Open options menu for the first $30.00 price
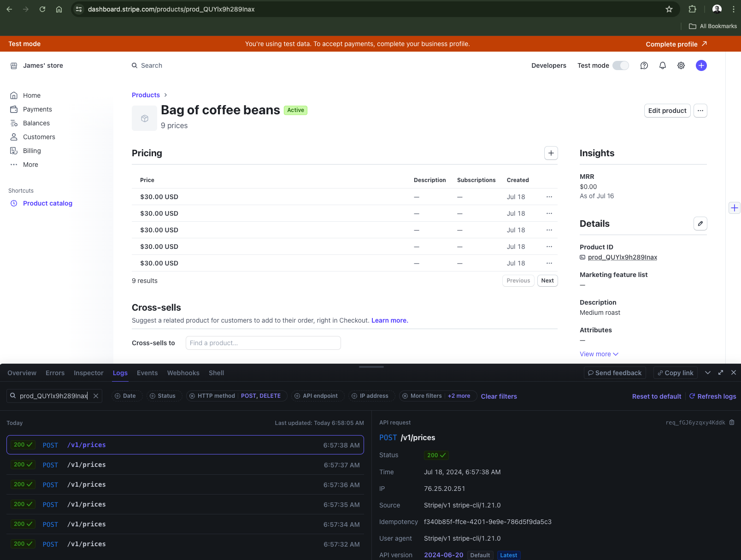Viewport: 741px width, 560px height. 549,197
